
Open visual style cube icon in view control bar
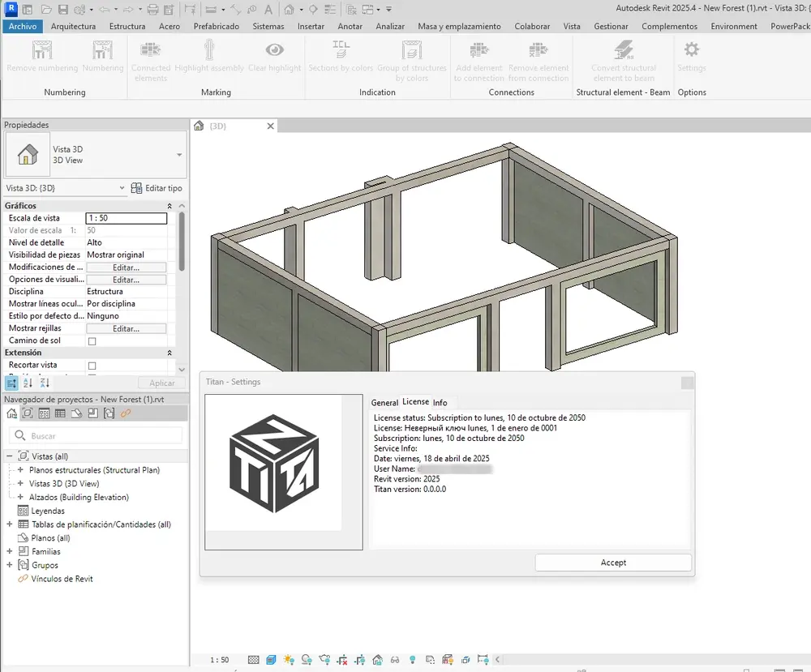271,660
